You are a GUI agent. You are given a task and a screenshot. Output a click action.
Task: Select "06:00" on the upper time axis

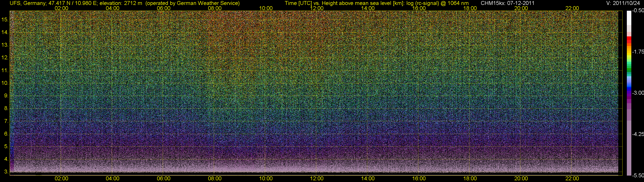click(x=164, y=8)
